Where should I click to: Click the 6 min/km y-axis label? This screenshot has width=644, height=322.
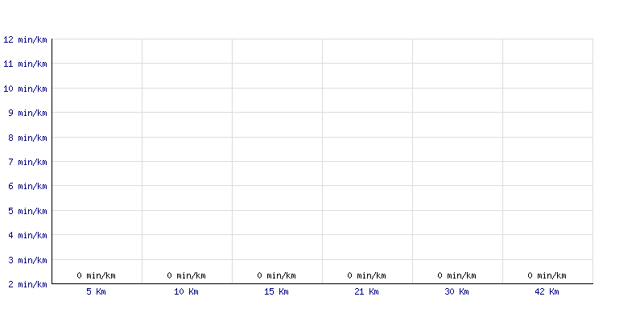tap(27, 187)
